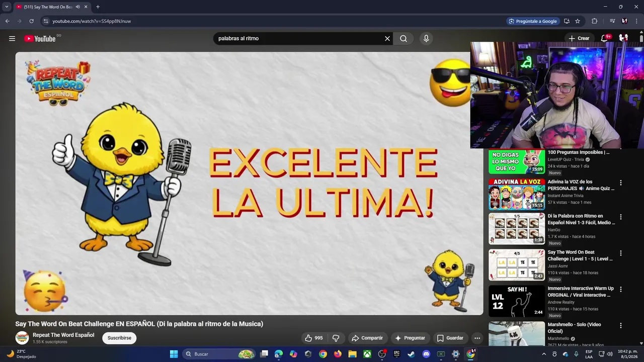Open the Di la Palabra con Ritmo thumbnail
Image resolution: width=644 pixels, height=362 pixels.
(517, 229)
